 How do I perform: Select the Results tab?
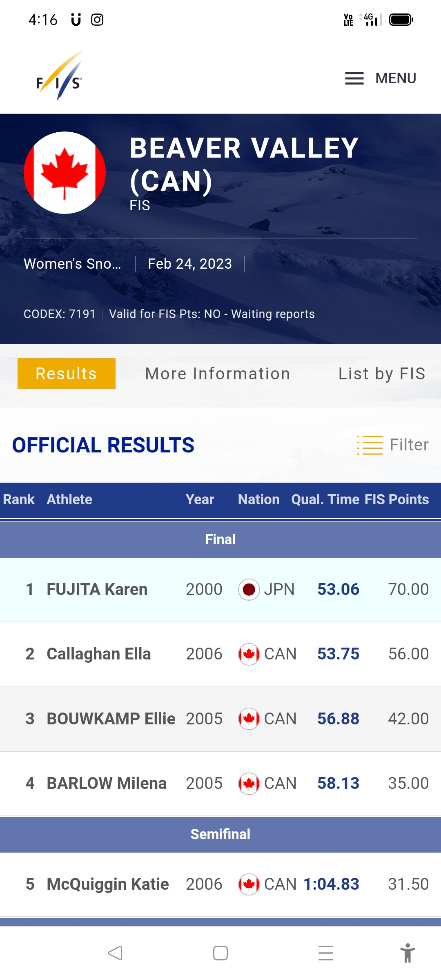click(x=67, y=374)
